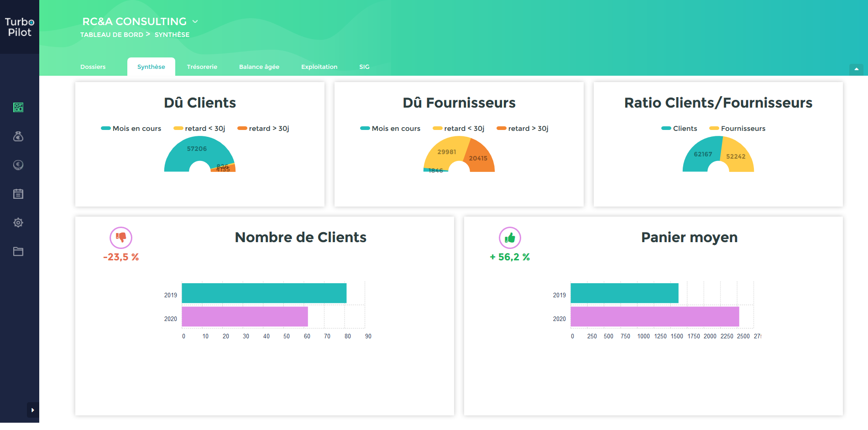868x430 pixels.
Task: Open the euro coin sidebar icon
Action: coord(18,165)
